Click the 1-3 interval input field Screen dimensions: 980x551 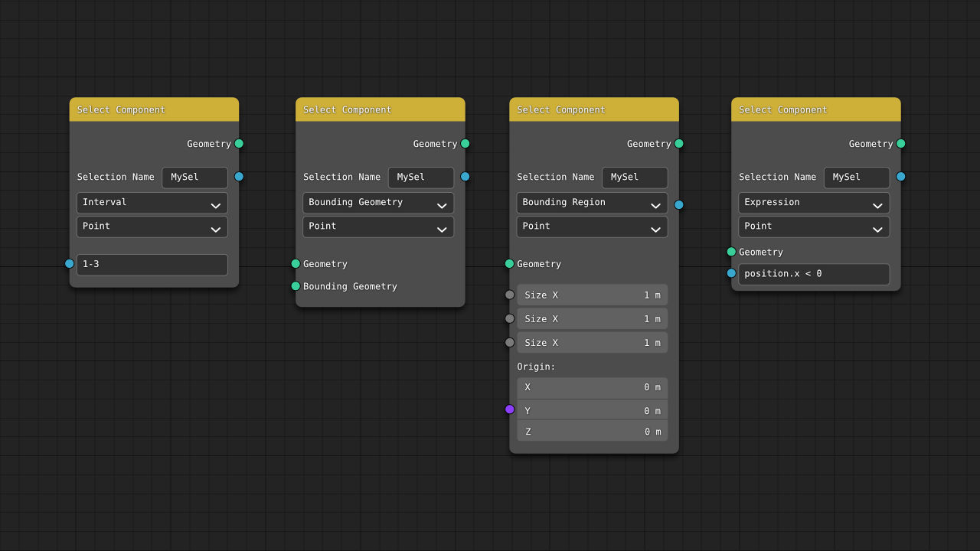152,265
